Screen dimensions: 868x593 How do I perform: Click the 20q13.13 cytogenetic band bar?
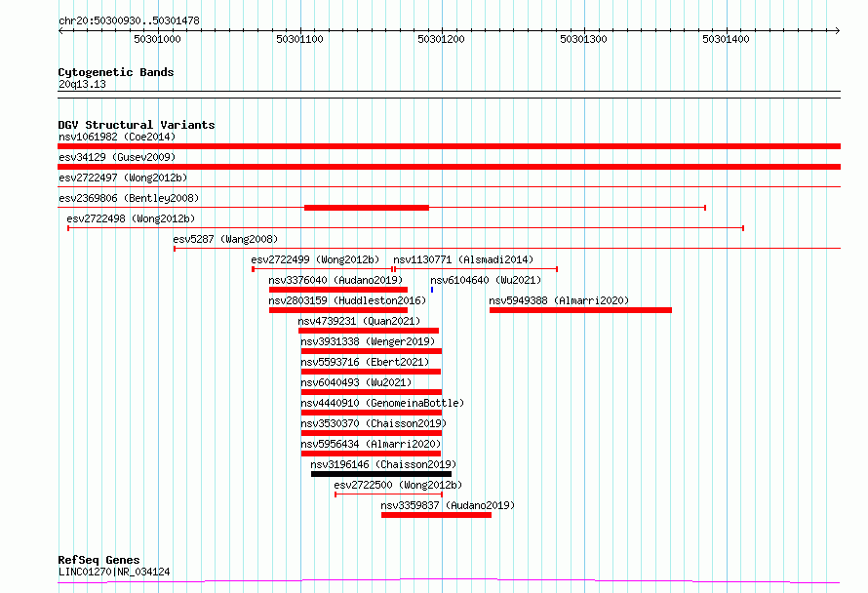(x=449, y=95)
